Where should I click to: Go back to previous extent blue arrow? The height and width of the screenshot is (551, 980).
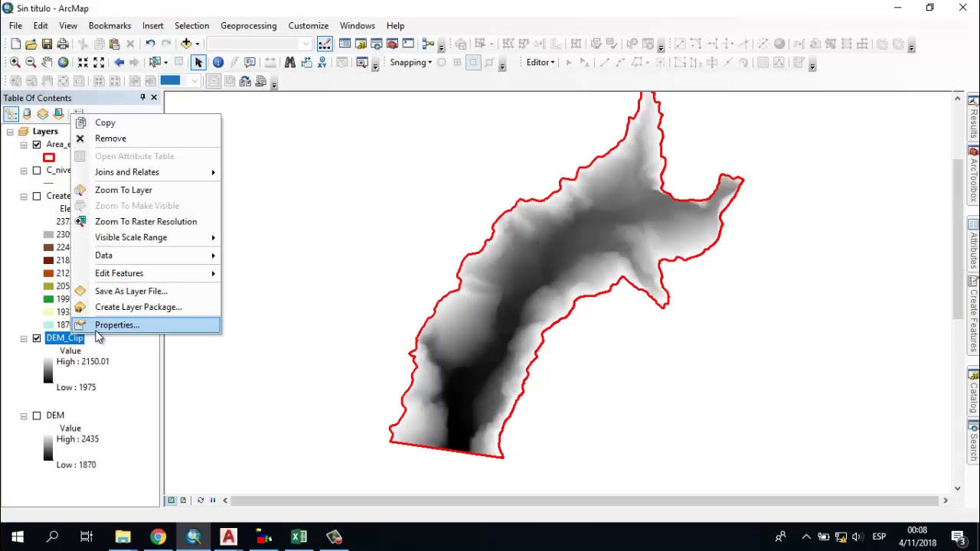[119, 63]
